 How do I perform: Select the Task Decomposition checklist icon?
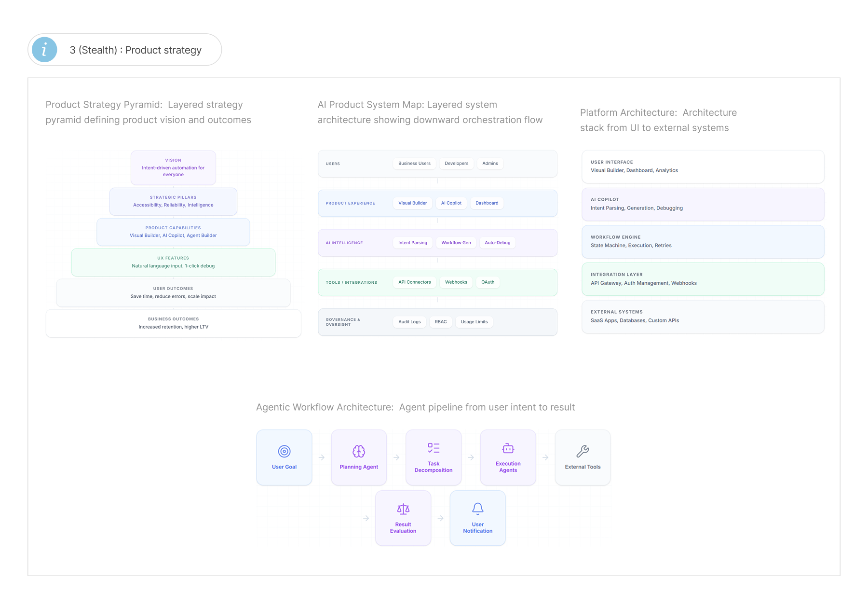[x=434, y=448]
